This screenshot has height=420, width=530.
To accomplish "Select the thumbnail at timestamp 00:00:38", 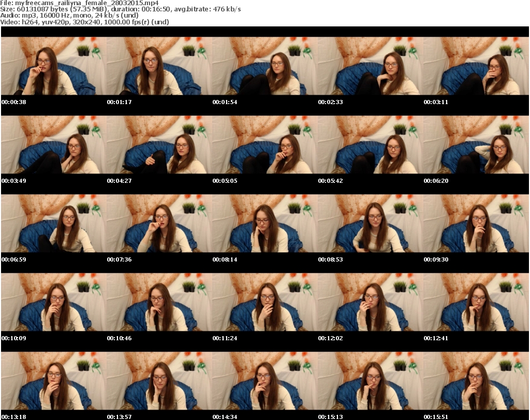I will click(54, 66).
